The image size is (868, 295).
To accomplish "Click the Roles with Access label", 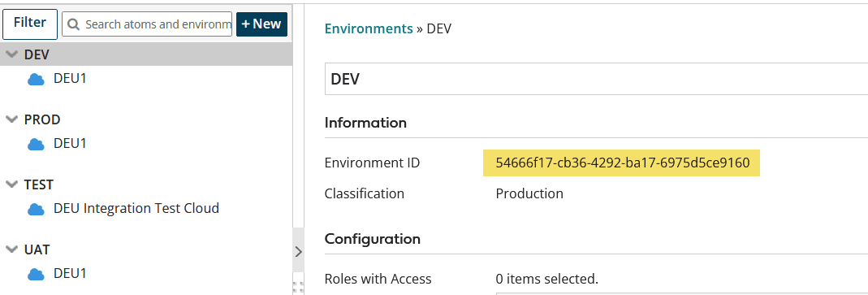I will (x=378, y=279).
